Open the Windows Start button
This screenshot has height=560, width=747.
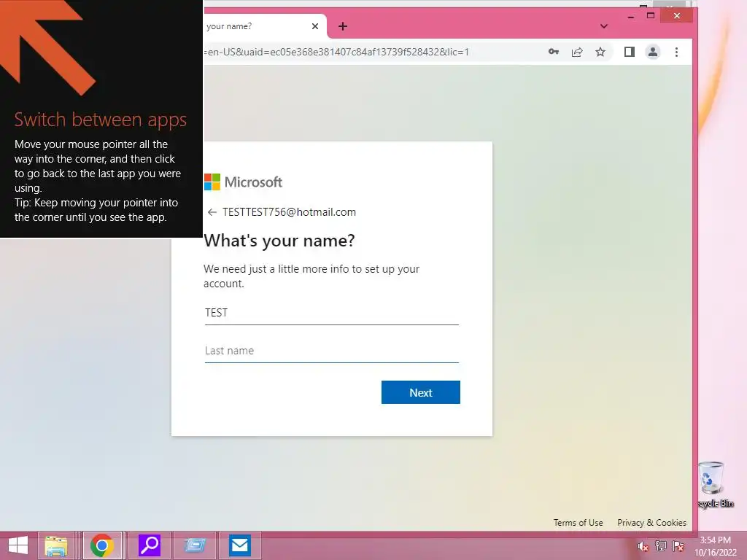pyautogui.click(x=18, y=545)
